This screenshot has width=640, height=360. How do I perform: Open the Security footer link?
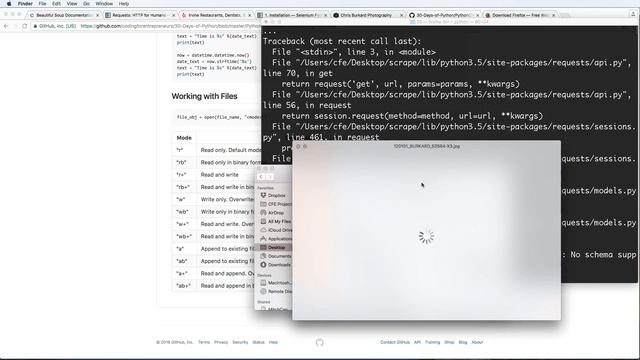(240, 342)
